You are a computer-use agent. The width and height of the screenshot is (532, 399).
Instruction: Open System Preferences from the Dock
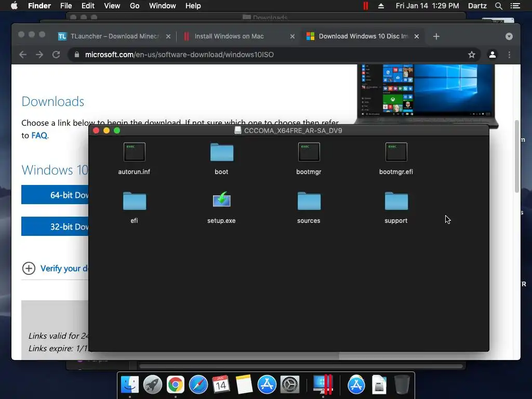(289, 384)
